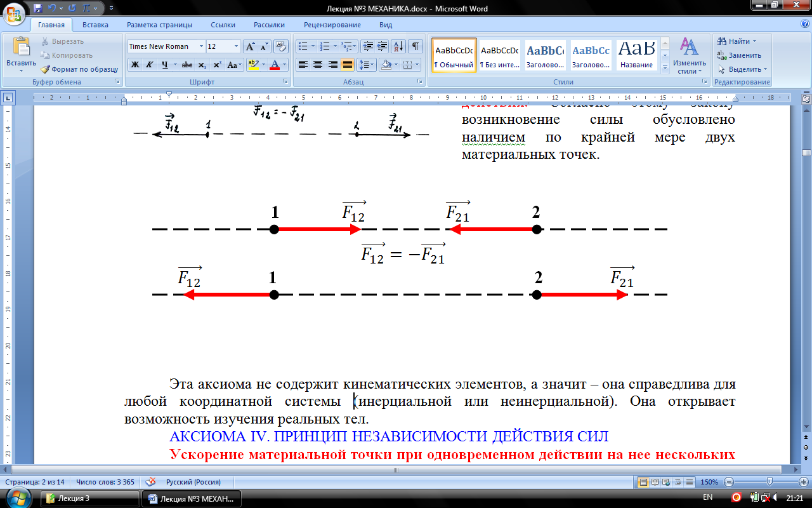Open the Change Case (Aa) dropdown
Screen dimensions: 812x508
[235, 65]
